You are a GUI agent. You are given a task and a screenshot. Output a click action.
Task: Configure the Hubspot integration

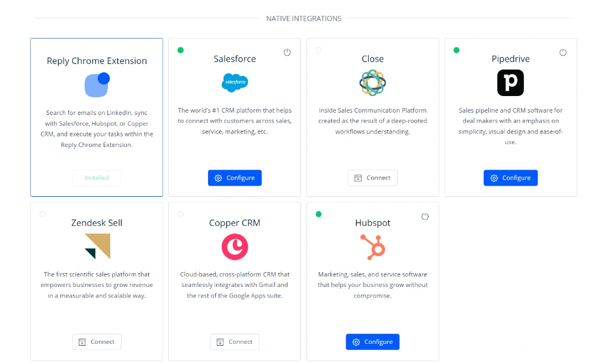point(372,341)
